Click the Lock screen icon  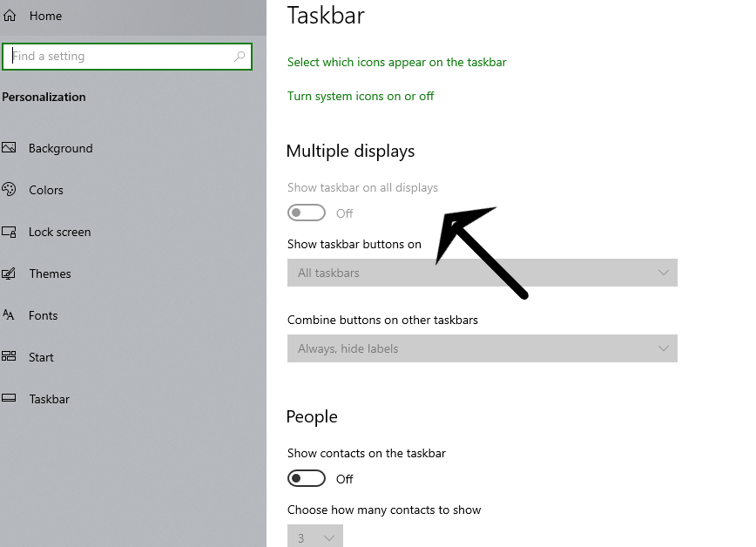pos(9,232)
